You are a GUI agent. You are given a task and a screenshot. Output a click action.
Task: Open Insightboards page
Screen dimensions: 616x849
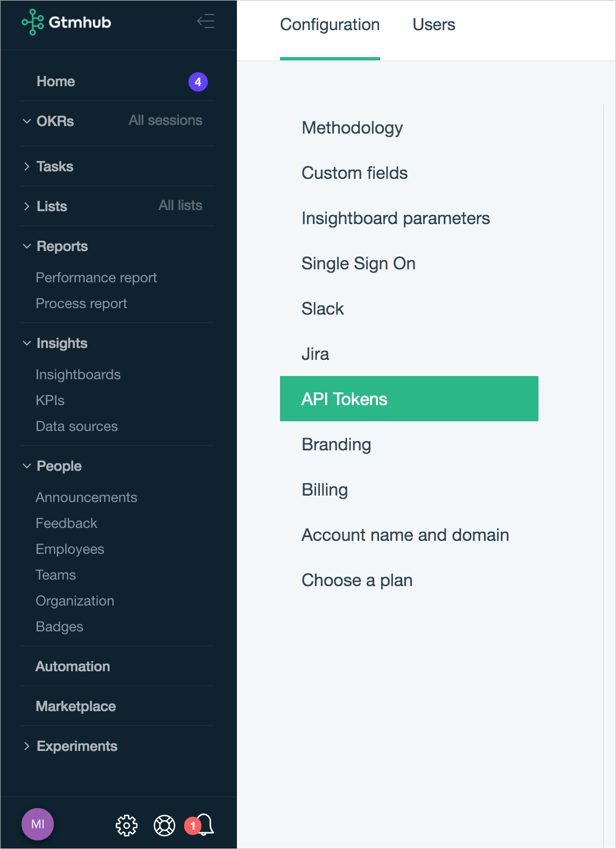point(78,374)
